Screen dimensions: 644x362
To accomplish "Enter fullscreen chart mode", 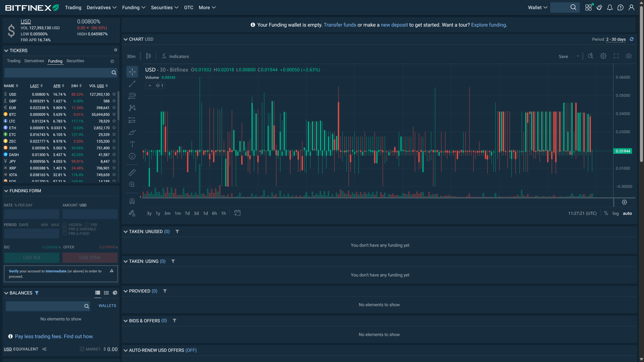I will click(x=616, y=56).
